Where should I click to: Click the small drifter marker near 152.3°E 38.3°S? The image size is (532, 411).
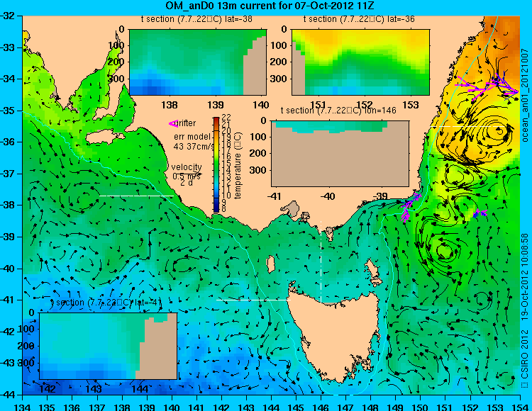[480, 213]
